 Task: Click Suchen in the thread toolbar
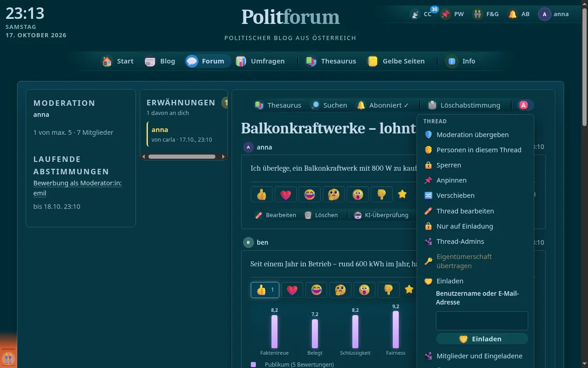pos(328,105)
